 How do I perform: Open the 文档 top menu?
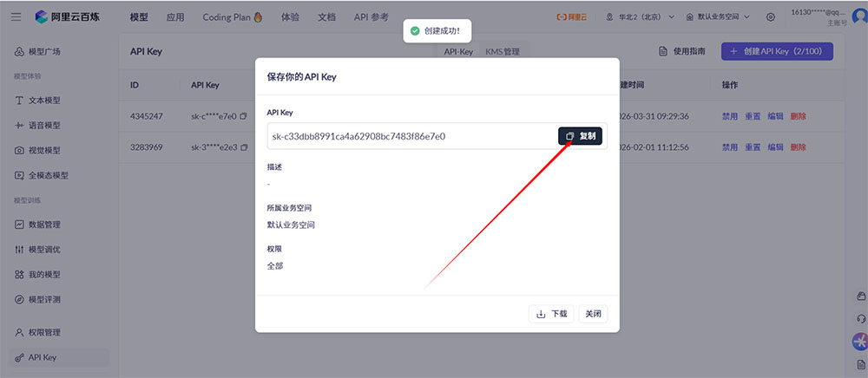click(x=326, y=17)
